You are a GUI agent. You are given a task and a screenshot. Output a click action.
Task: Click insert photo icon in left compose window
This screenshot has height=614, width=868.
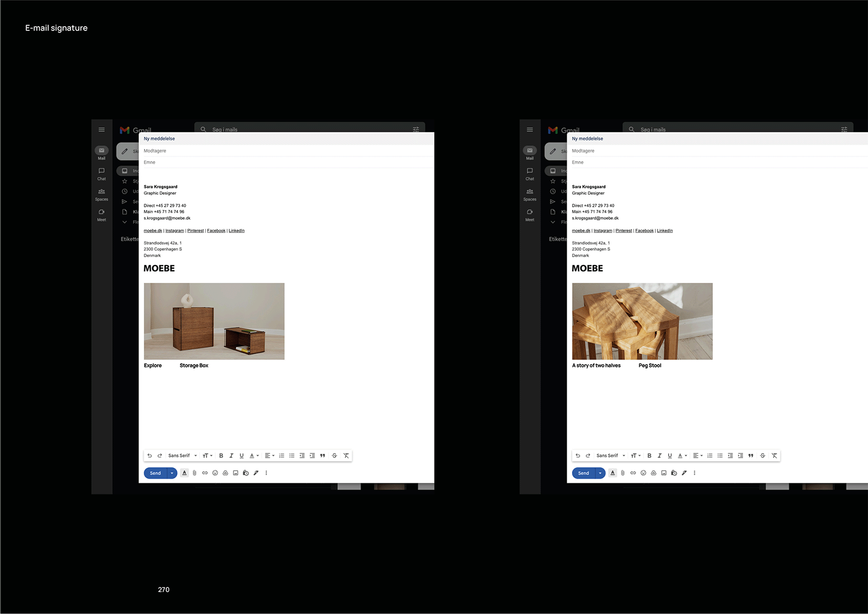pos(236,473)
